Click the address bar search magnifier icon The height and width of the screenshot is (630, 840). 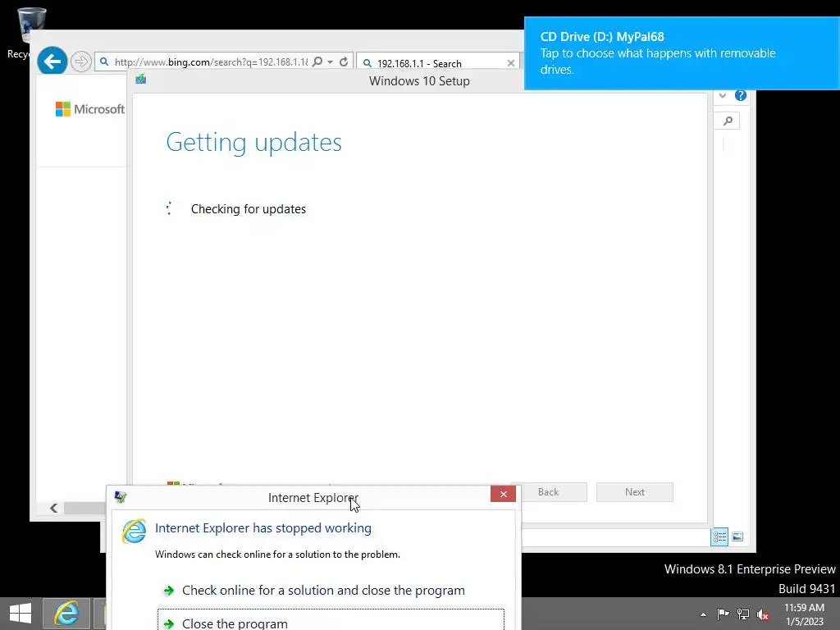click(317, 62)
